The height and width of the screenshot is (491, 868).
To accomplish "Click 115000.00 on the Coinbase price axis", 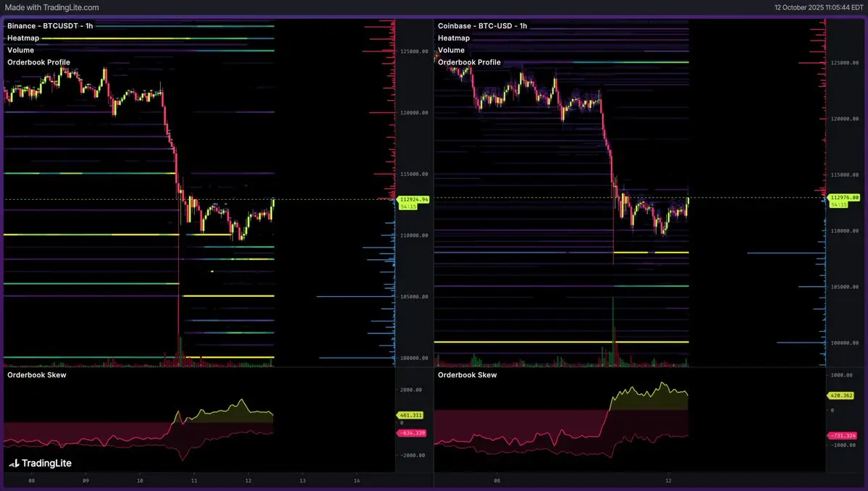I will (x=845, y=175).
